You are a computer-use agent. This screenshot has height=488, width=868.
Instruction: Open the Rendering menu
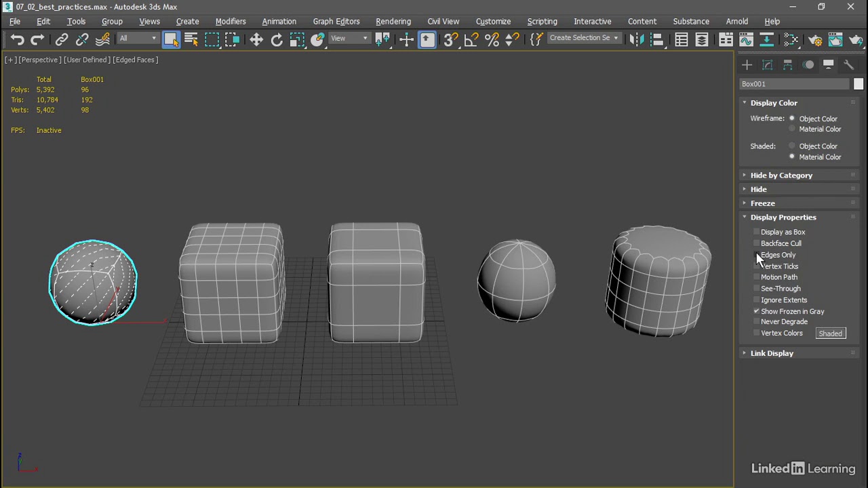(393, 21)
